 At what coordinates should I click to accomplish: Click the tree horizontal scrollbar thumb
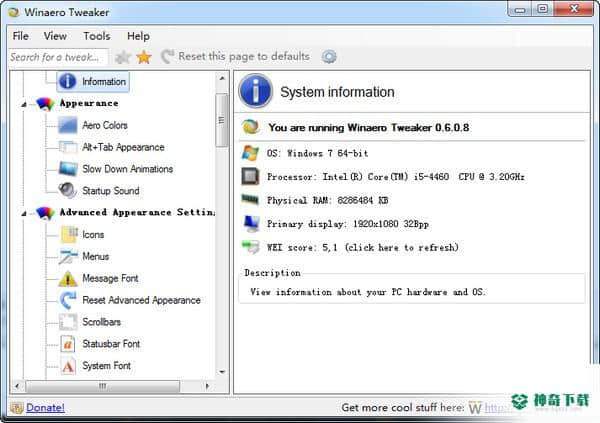pyautogui.click(x=103, y=386)
